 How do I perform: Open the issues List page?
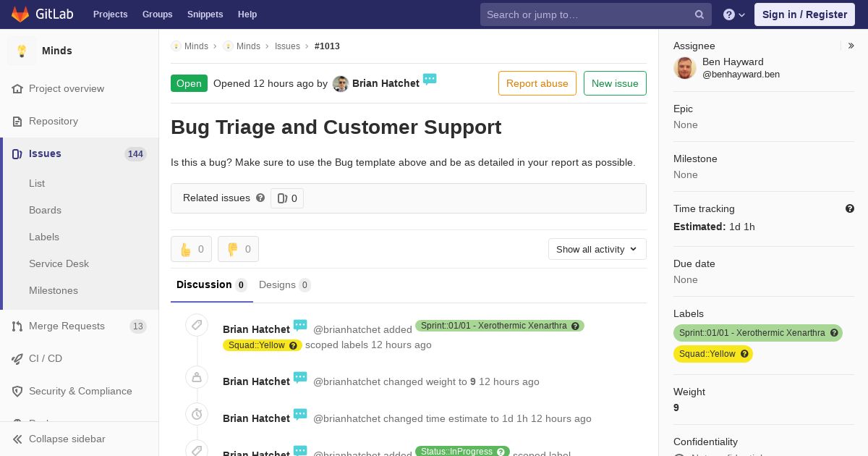click(37, 183)
